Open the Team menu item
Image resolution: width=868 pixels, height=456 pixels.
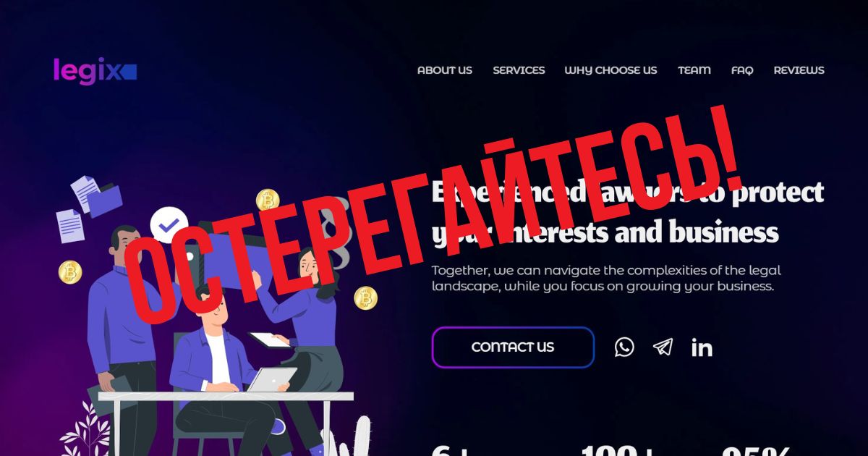pos(694,70)
